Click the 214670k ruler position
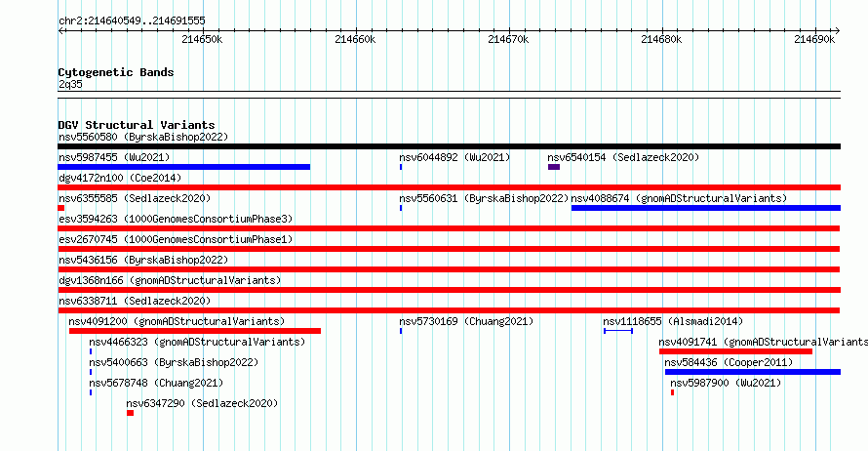868x451 pixels. [x=508, y=39]
